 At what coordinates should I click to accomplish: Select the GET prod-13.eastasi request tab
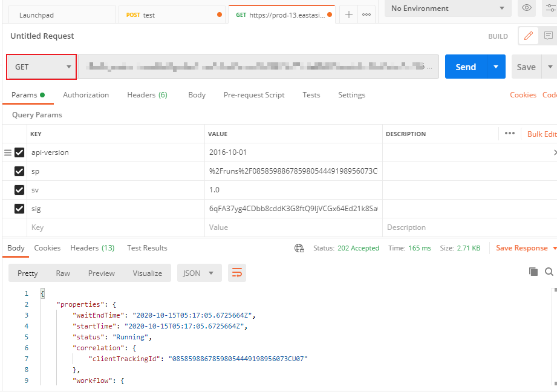coord(282,15)
